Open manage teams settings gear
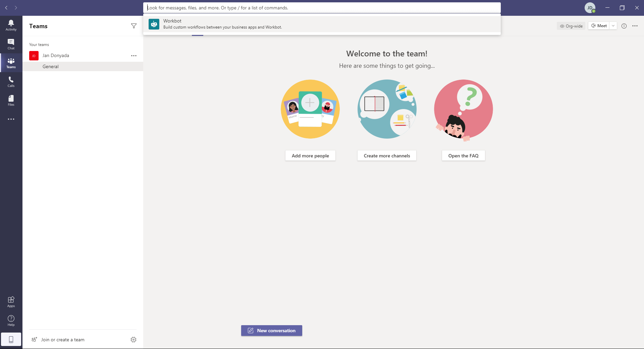Viewport: 644px width, 349px height. pyautogui.click(x=133, y=340)
